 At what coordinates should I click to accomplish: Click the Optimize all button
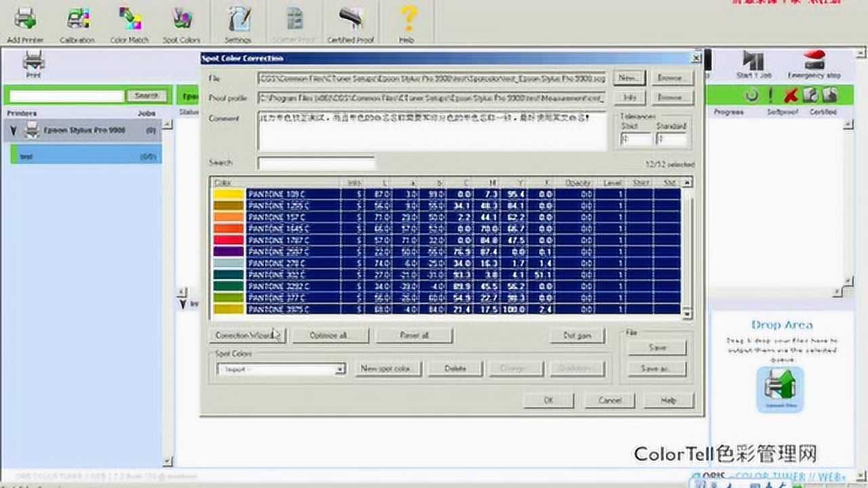pos(330,335)
